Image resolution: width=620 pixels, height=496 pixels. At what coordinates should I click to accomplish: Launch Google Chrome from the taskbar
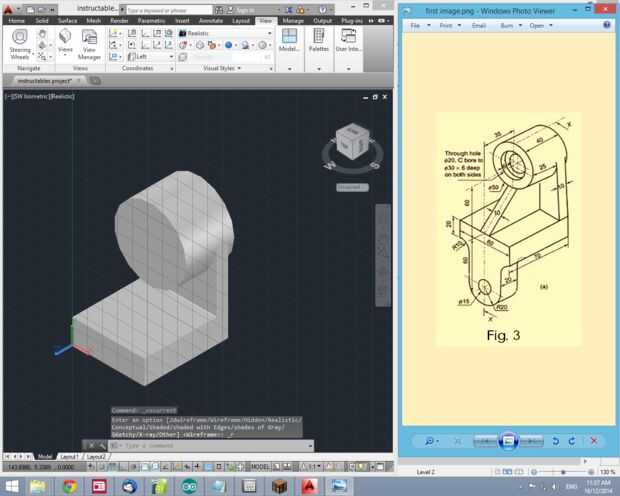coord(69,486)
